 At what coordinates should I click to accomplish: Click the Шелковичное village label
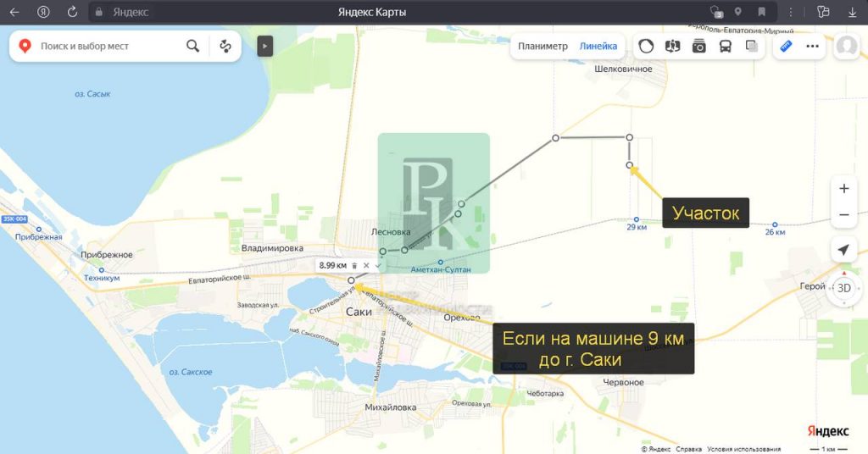click(x=623, y=69)
